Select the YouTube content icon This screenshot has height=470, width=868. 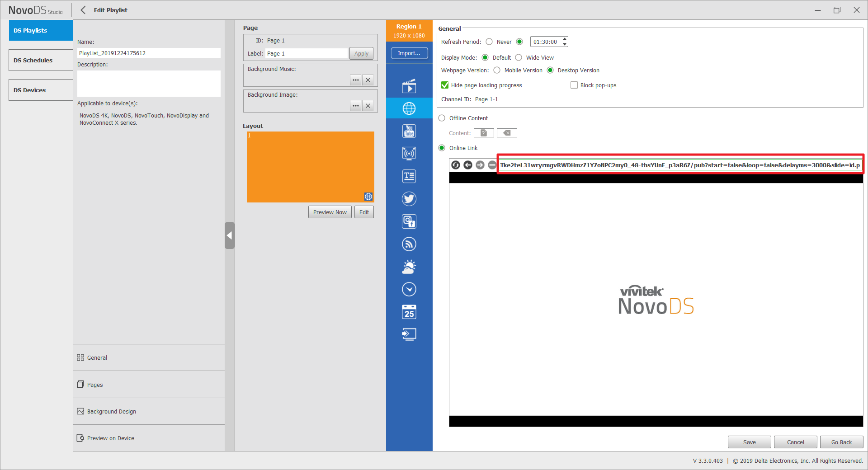[x=409, y=131]
